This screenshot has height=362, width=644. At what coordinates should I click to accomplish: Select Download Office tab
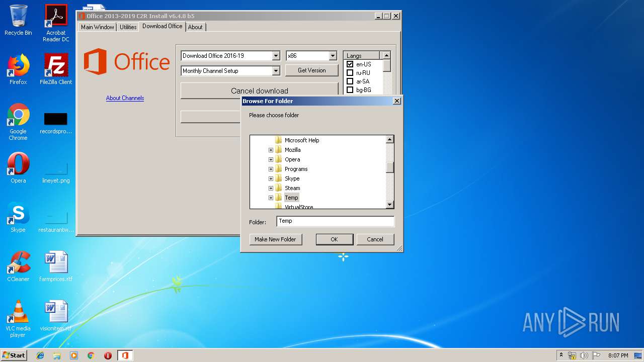162,26
